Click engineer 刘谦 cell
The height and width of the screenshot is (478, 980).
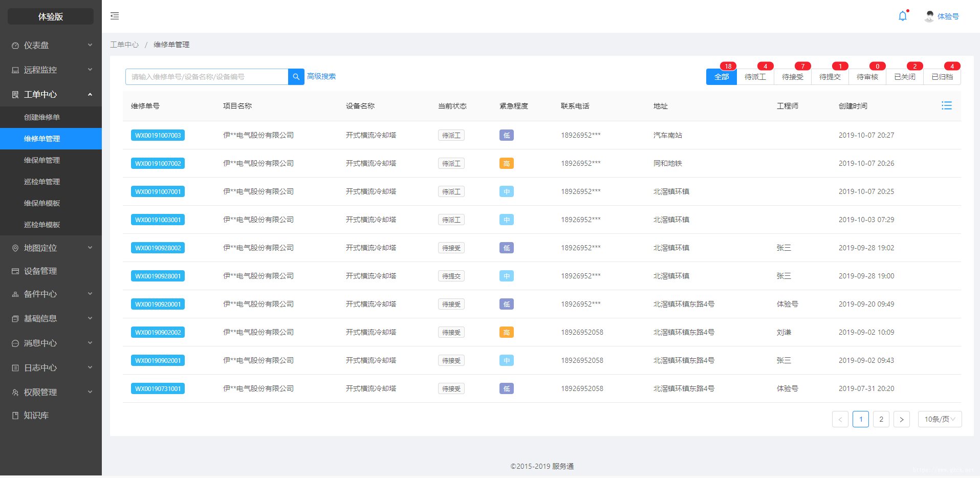[784, 332]
